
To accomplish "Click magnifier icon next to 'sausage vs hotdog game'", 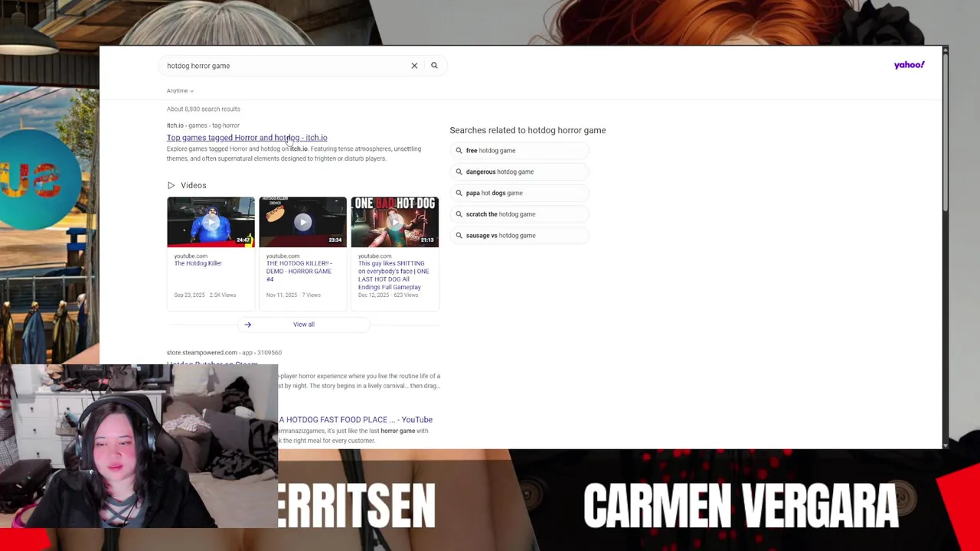I will tap(459, 236).
